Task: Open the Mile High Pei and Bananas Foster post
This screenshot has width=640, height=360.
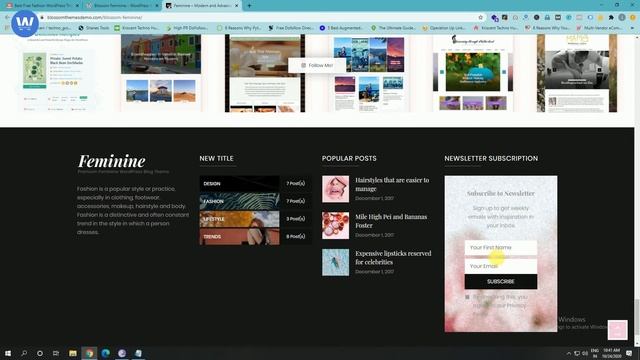Action: tap(391, 221)
